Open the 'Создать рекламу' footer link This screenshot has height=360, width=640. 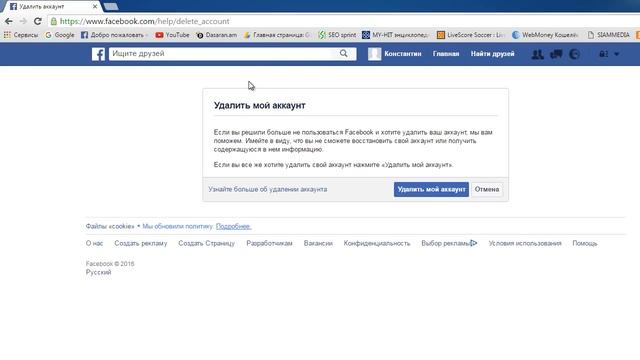(141, 243)
